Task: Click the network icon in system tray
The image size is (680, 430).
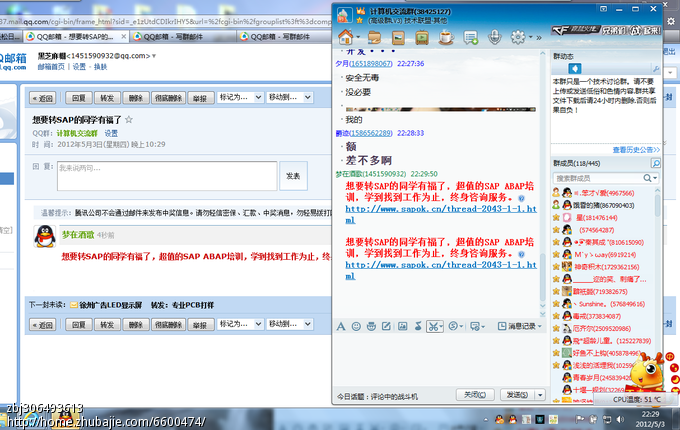Action: (607, 419)
